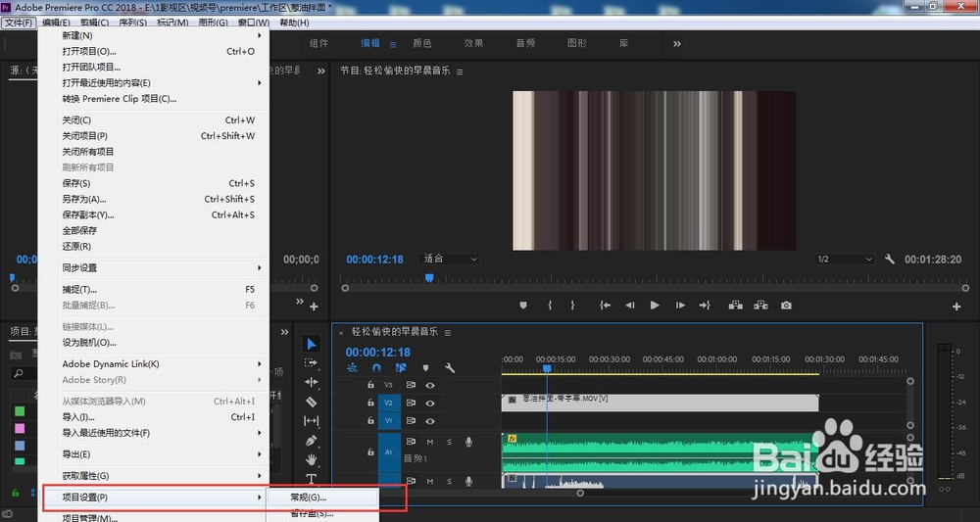Add marker in Program monitor
Viewport: 980px width, 522px height.
click(523, 306)
